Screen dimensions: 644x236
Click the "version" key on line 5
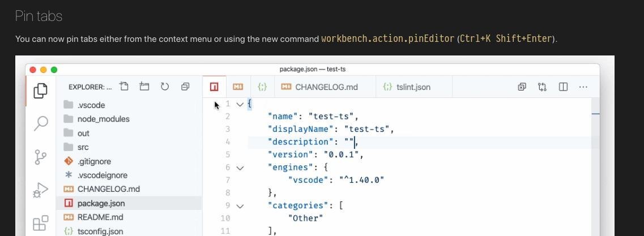click(291, 155)
